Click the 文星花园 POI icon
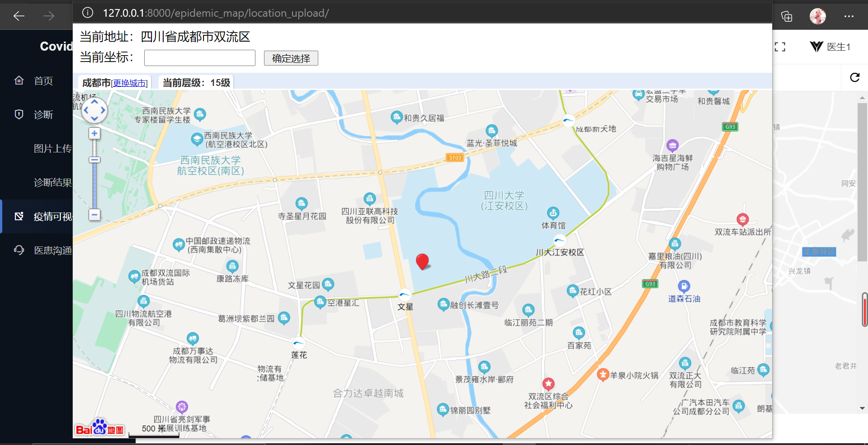This screenshot has height=445, width=868. point(328,284)
